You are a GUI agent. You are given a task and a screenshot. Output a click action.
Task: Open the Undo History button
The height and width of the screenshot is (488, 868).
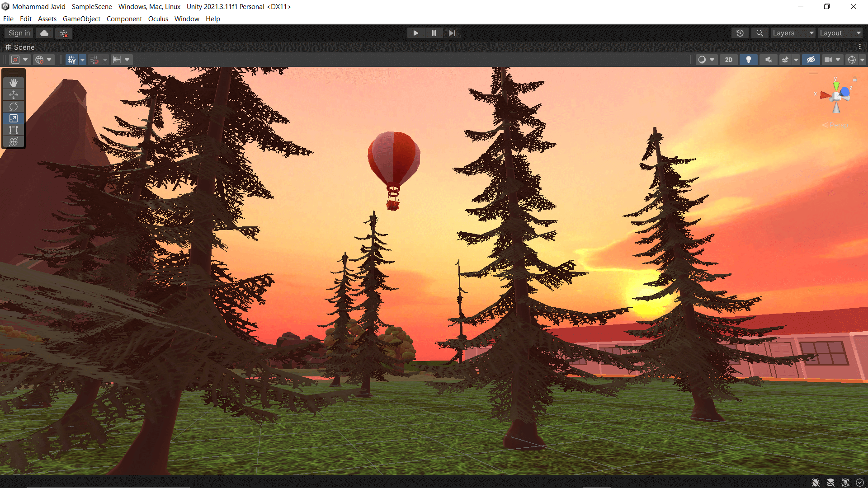coord(740,33)
